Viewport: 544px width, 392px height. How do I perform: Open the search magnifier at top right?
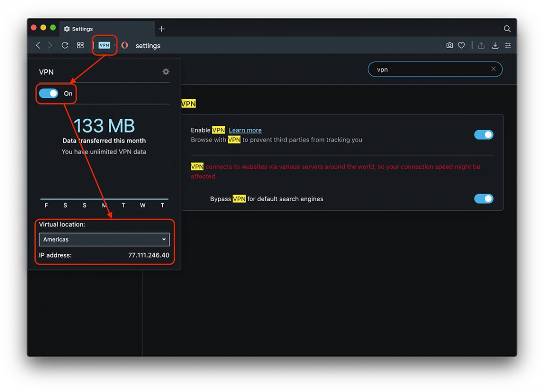(507, 29)
